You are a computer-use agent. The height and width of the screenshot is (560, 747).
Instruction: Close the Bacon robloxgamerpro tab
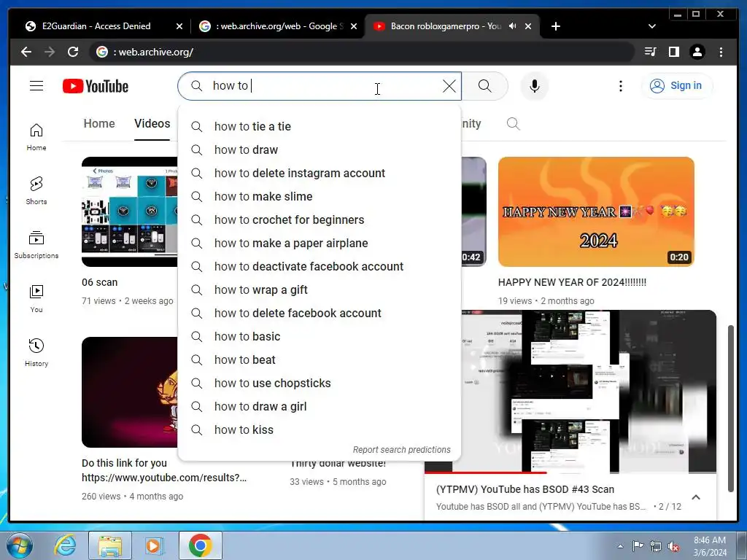click(528, 26)
